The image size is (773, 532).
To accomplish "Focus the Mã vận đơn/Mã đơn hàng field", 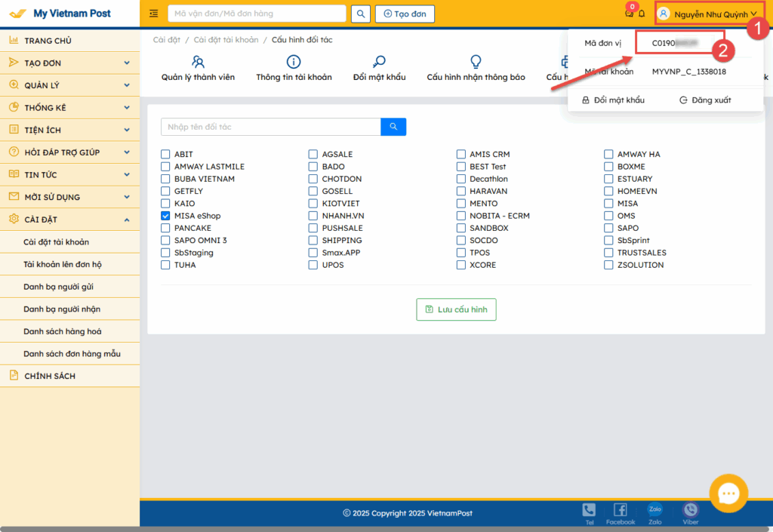I will [x=257, y=14].
